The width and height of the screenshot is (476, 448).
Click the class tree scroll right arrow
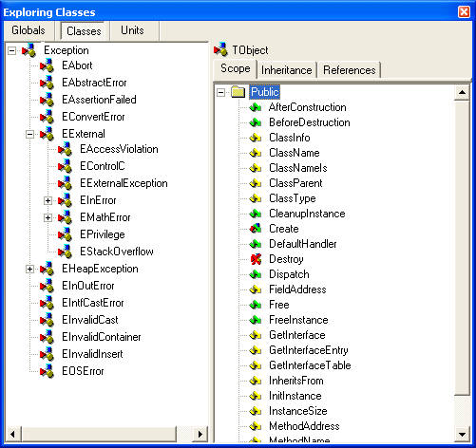click(200, 434)
